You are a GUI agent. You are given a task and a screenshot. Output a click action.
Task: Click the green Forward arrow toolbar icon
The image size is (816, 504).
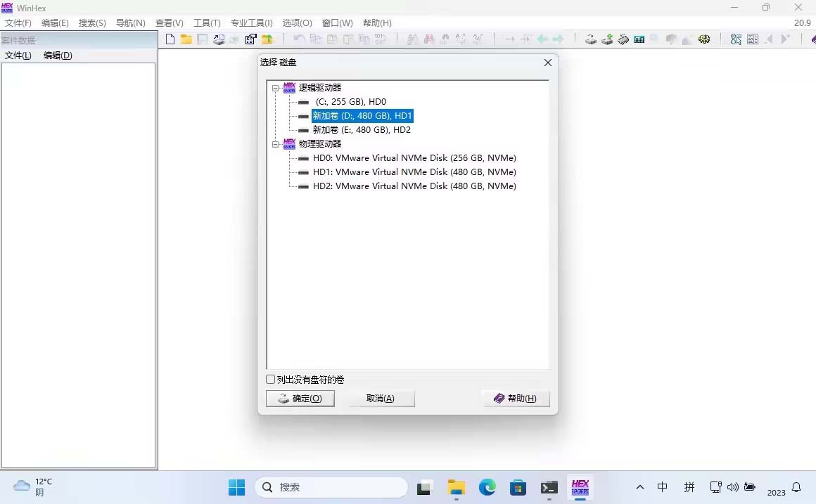tap(559, 39)
